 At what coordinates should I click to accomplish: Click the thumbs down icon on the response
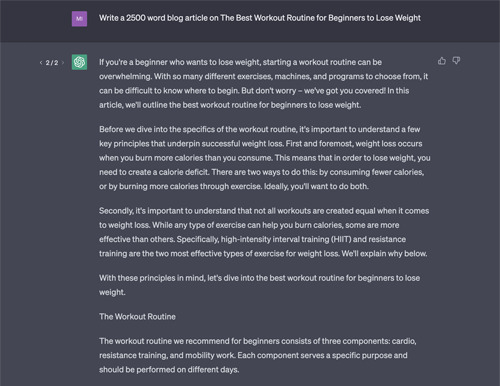456,61
